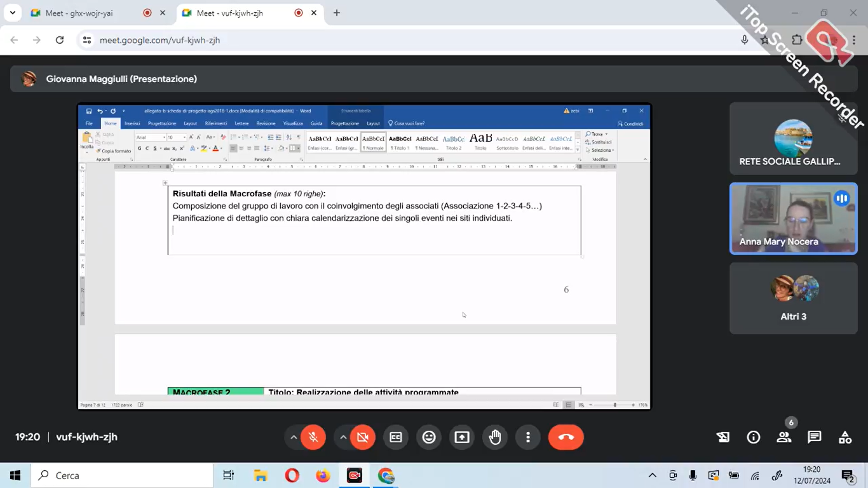Toggle underline S button in Word's ribbon
The height and width of the screenshot is (488, 868).
(155, 149)
